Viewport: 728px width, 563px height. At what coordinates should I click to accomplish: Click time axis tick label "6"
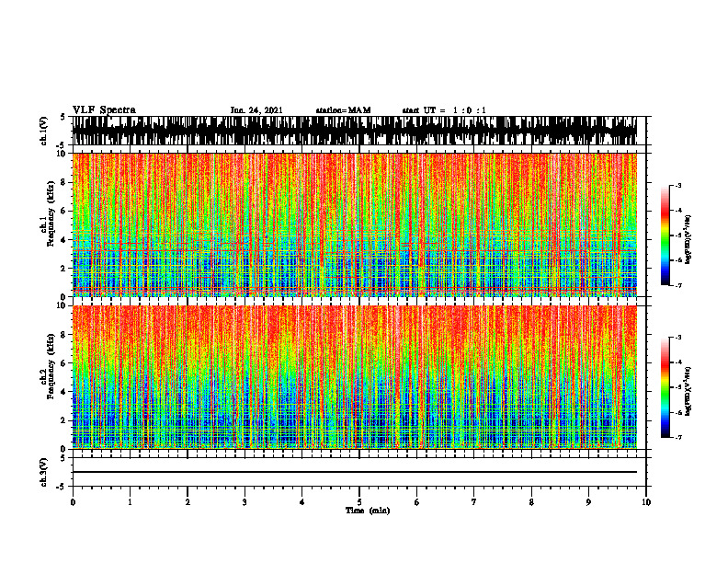[x=417, y=502]
